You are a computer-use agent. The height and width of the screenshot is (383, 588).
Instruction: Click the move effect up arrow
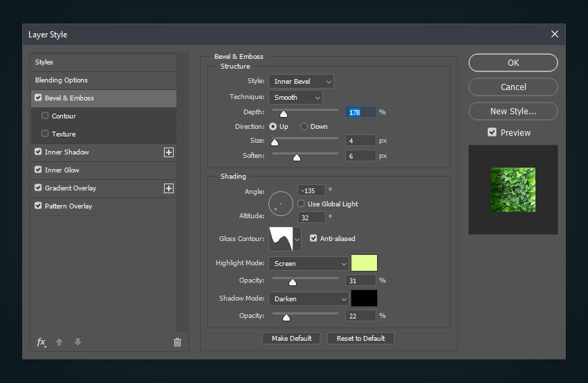pyautogui.click(x=59, y=342)
